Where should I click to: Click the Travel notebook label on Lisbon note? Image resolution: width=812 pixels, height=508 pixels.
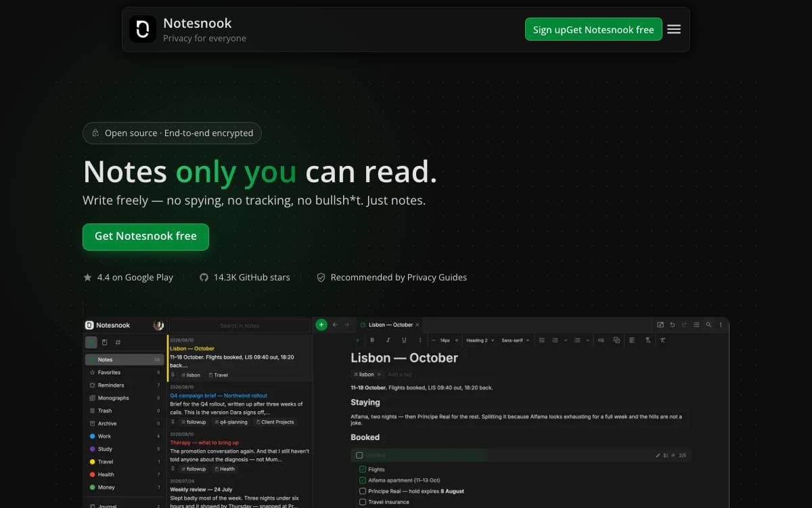(219, 375)
